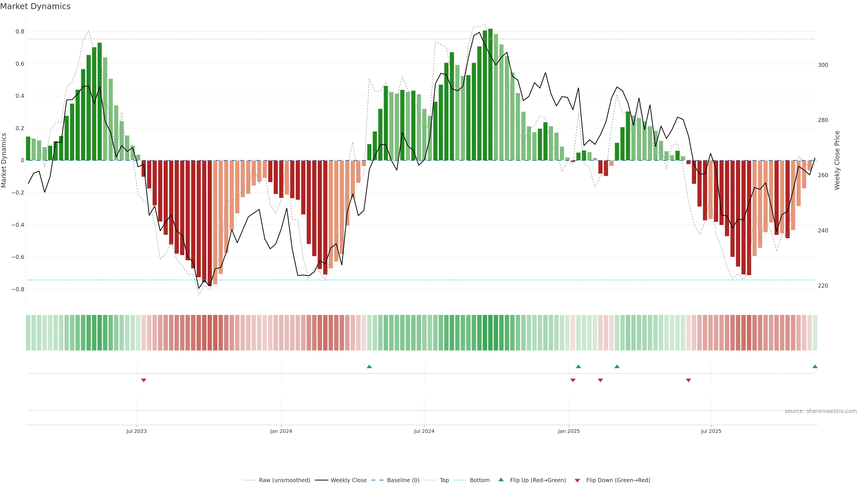This screenshot has height=488, width=868.
Task: Click the red flip-down marker just after Jan 2025
Action: 573,380
